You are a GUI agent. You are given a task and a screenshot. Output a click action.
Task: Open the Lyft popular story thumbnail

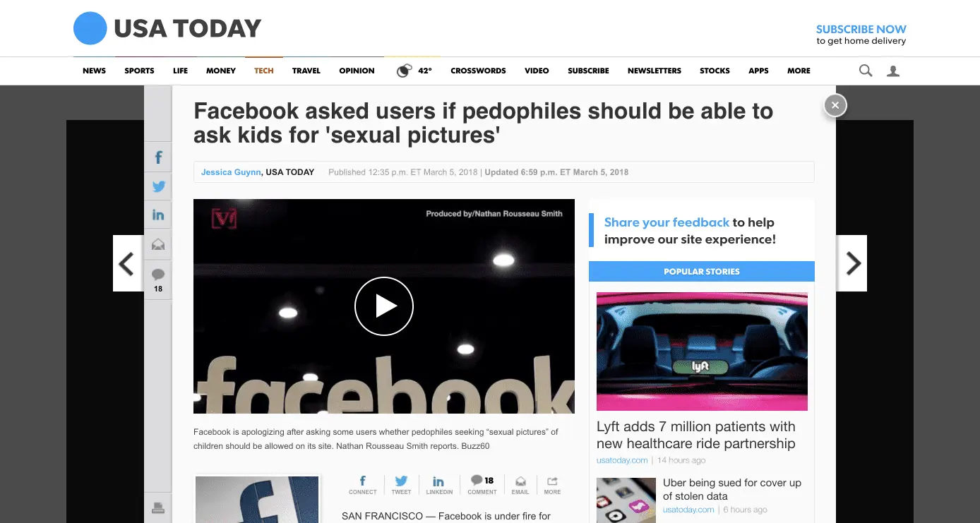click(x=702, y=351)
